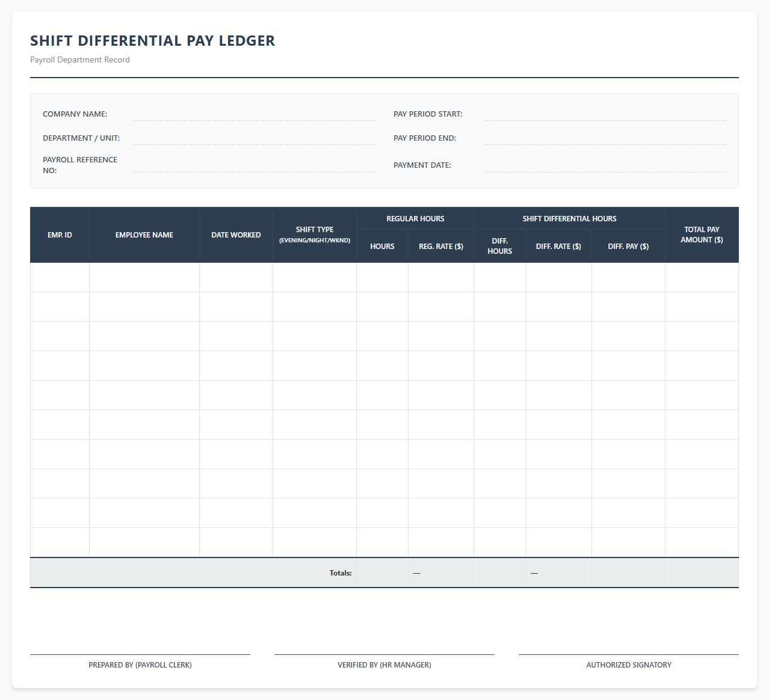Viewport: 769px width, 700px height.
Task: Click the Payroll Reference No input line
Action: point(254,165)
